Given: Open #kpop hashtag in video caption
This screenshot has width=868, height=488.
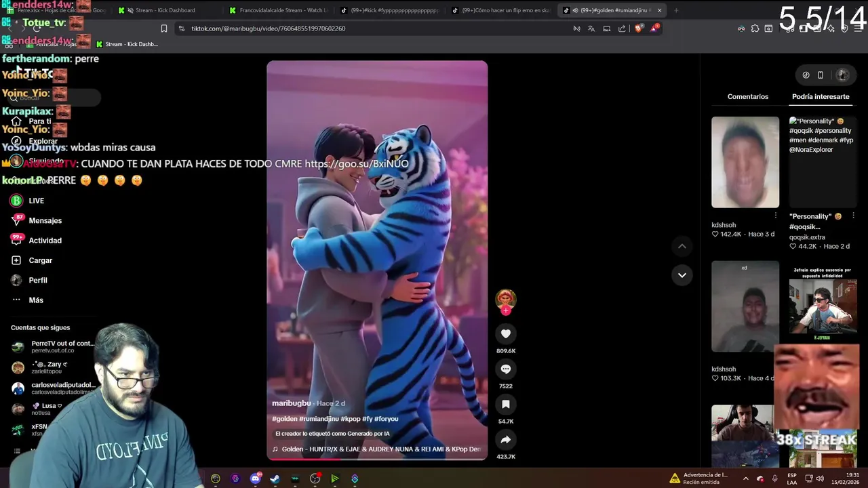Looking at the screenshot, I should coord(351,419).
